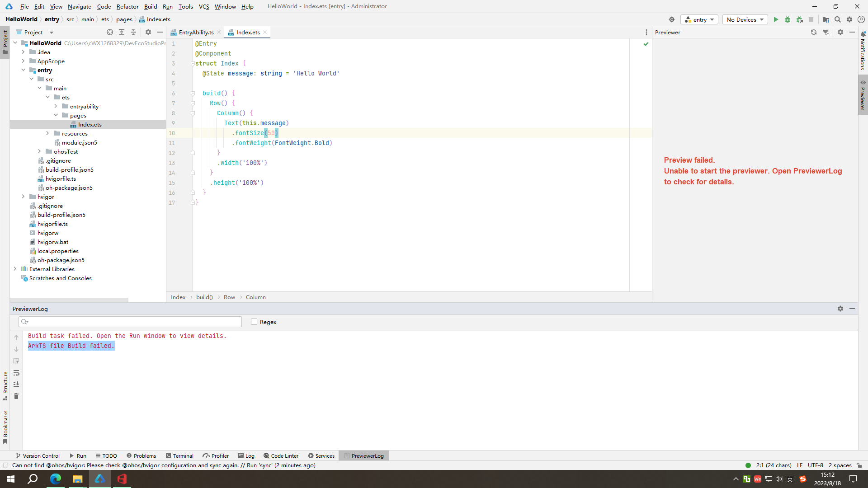Open the search everywhere magnifier icon
Viewport: 868px width, 488px height.
[x=838, y=19]
